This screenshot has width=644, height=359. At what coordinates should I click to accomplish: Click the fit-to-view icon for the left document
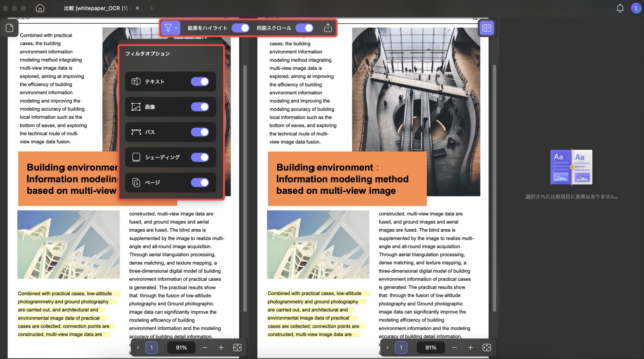[237, 348]
